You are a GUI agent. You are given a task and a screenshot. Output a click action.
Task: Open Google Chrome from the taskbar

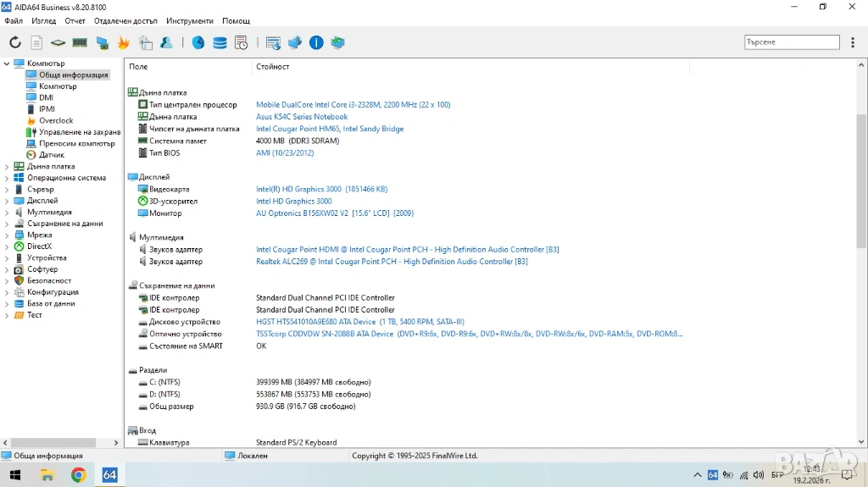(x=78, y=475)
